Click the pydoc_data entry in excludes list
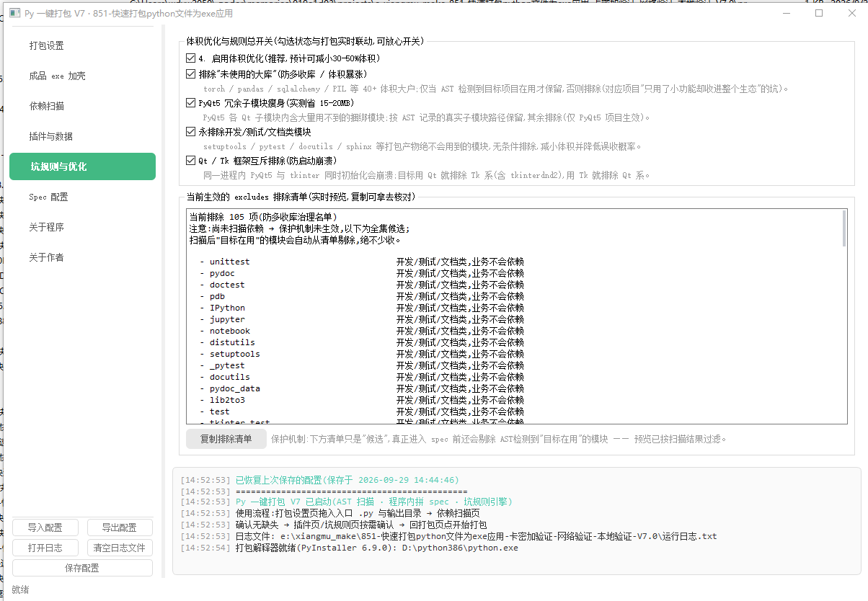This screenshot has width=868, height=601. point(362,388)
